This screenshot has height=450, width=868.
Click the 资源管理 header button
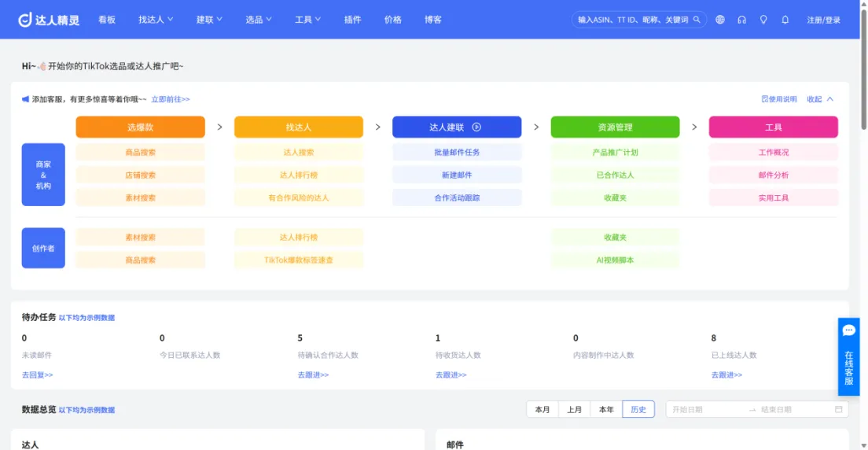615,127
